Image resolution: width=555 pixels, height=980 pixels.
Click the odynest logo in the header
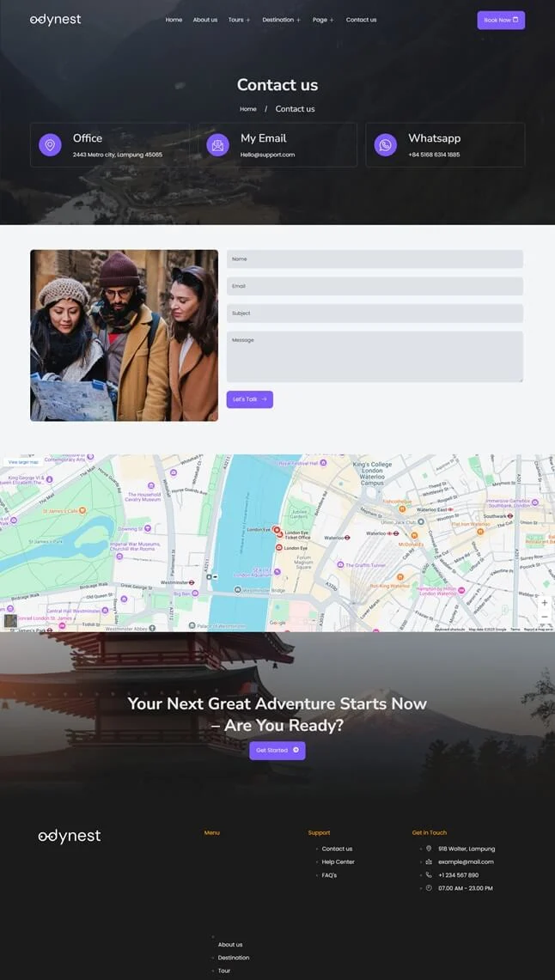tap(56, 20)
